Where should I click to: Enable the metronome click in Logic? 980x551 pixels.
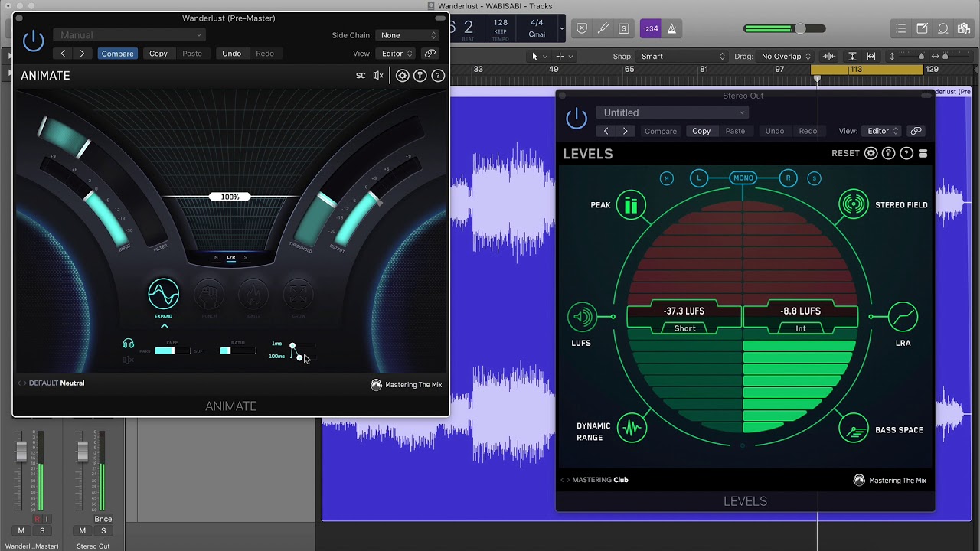click(671, 28)
